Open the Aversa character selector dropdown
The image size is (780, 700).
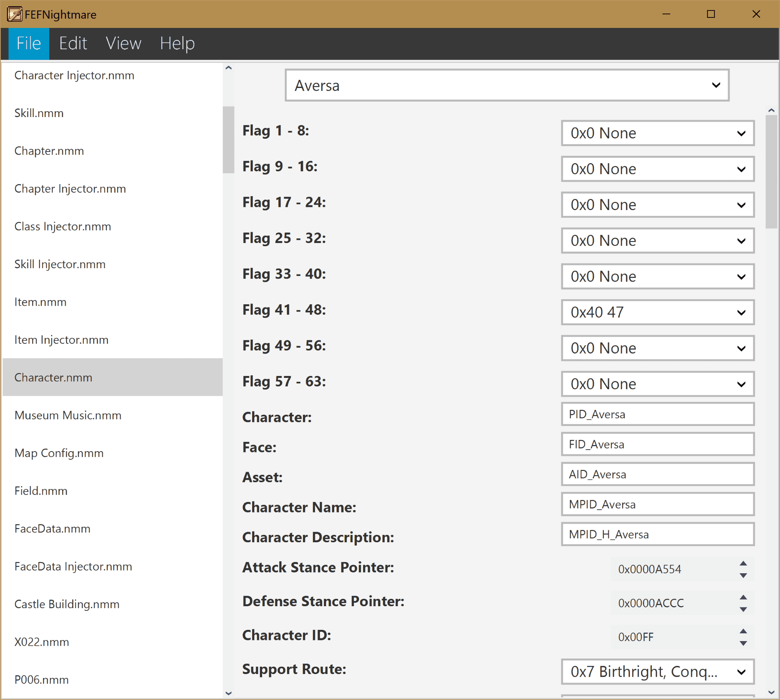(x=507, y=85)
